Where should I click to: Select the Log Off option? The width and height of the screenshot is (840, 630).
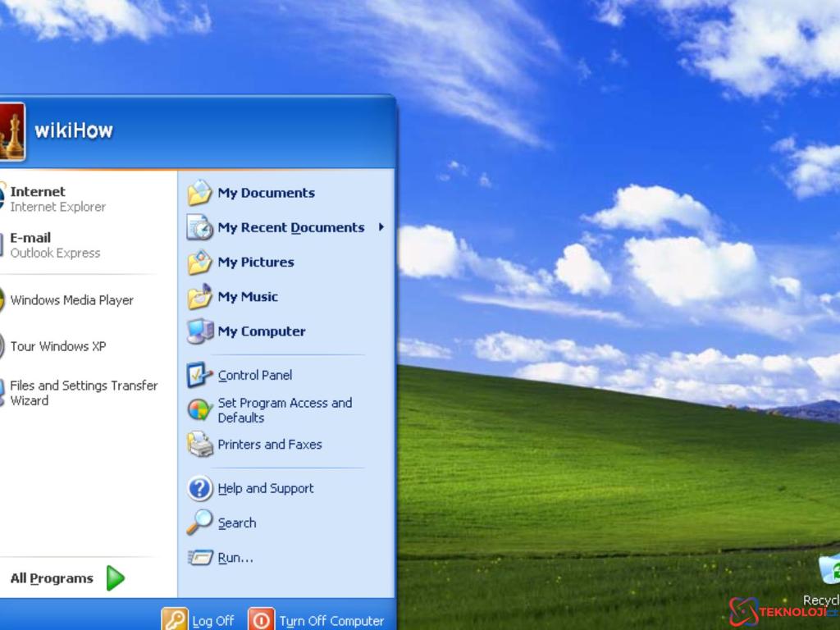coord(212,621)
